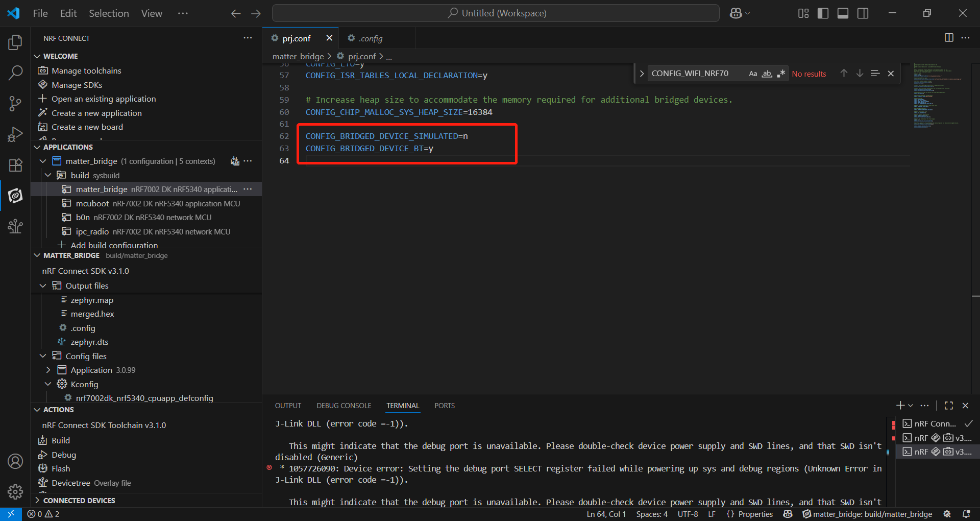
Task: Click Build in the Actions list
Action: [x=61, y=440]
